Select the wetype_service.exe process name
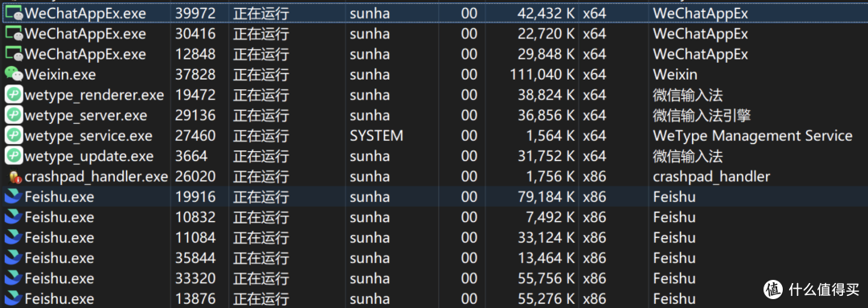 [x=88, y=136]
